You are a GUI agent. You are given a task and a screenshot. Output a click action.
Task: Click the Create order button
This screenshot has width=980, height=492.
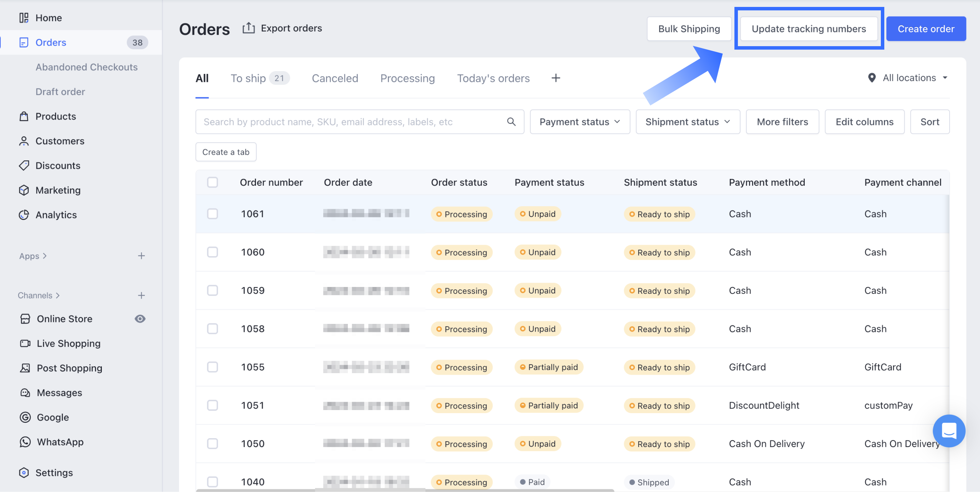pyautogui.click(x=925, y=29)
